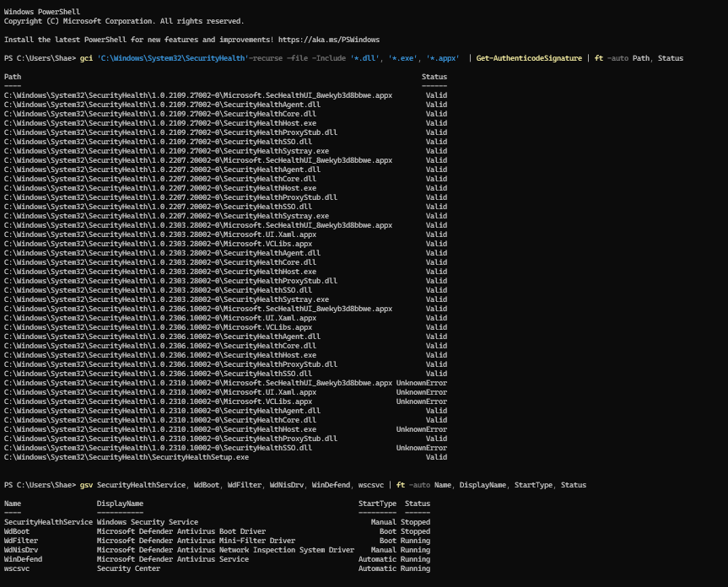Click UnknownError status for 2310 Microsoft.VCLibs.appx
The image size is (728, 587).
point(422,401)
